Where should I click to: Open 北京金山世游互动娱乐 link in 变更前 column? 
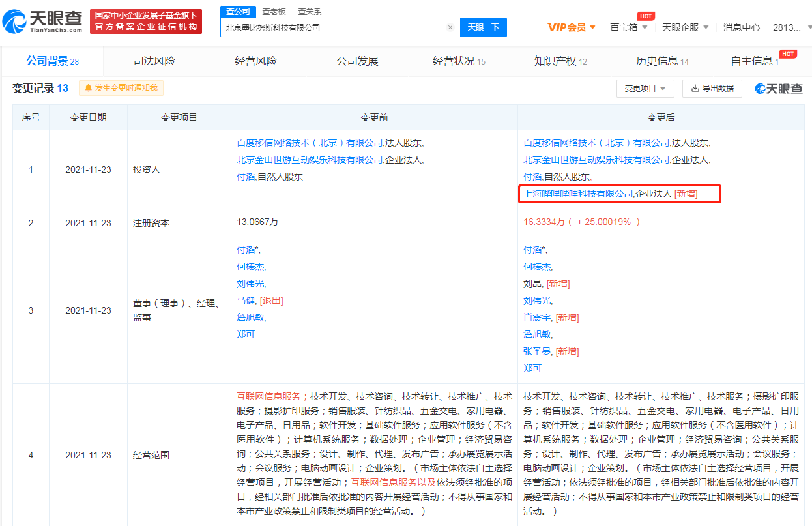(310, 160)
